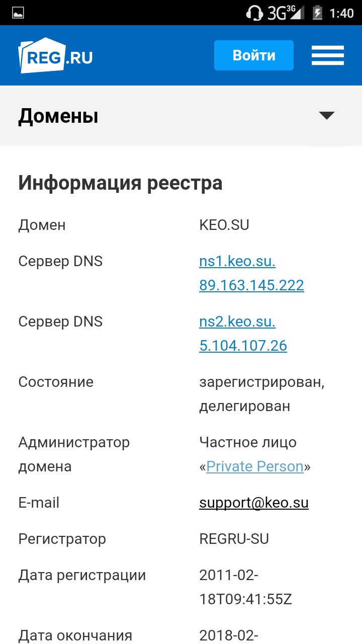Tap the headset icon in status bar
Viewport: 362px width, 644px height.
[254, 13]
